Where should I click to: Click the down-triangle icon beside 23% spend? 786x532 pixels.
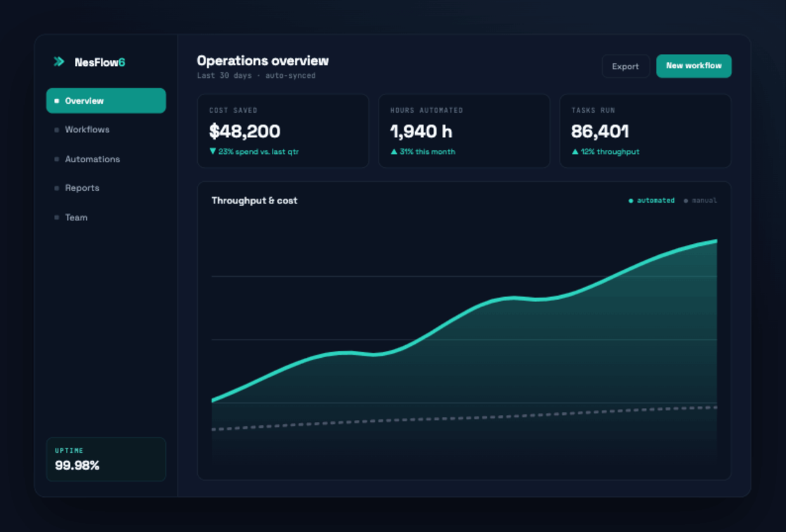pyautogui.click(x=212, y=151)
